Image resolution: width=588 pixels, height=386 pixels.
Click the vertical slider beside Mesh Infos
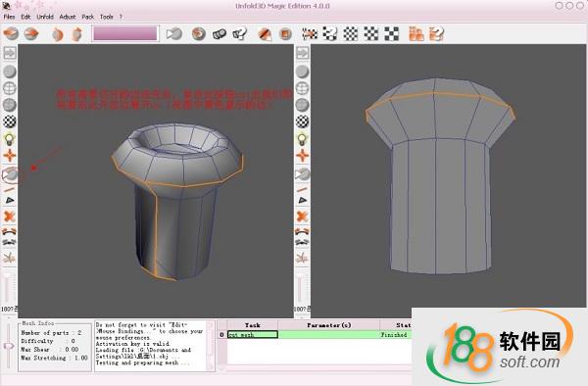[x=9, y=346]
